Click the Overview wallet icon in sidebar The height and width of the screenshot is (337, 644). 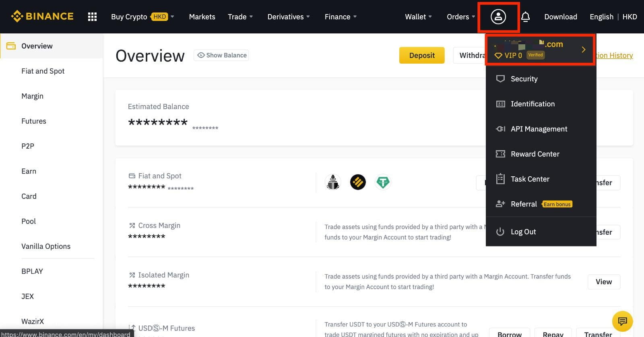click(x=11, y=46)
